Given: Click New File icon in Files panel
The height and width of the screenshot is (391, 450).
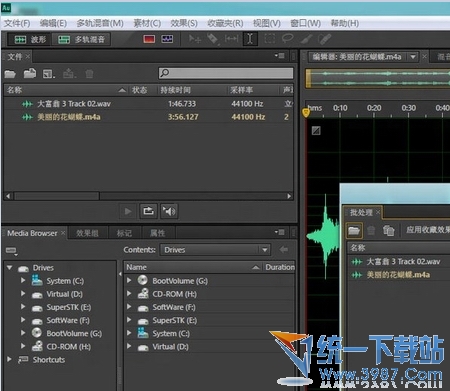Looking at the screenshot, I should [49, 74].
